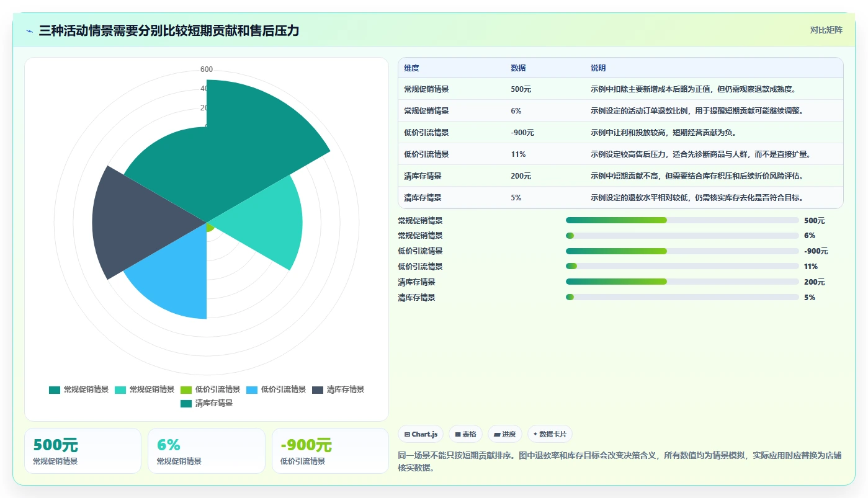Click the footnote starting 同一场景不能只按短期贡献排序
This screenshot has height=498, width=868.
pos(619,461)
